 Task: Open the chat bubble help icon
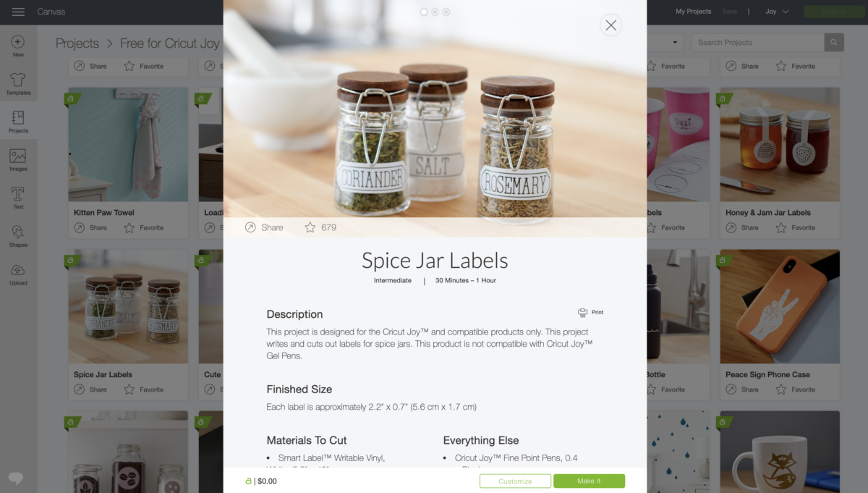pos(16,478)
